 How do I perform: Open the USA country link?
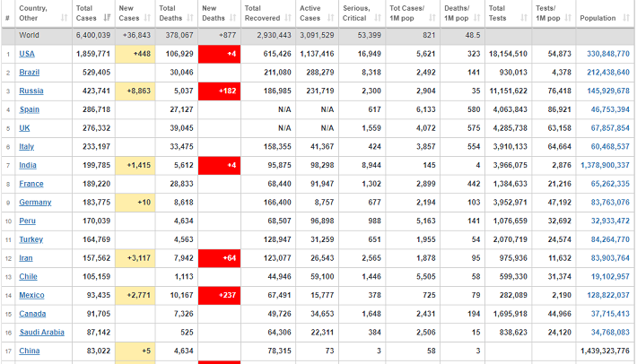tap(27, 54)
